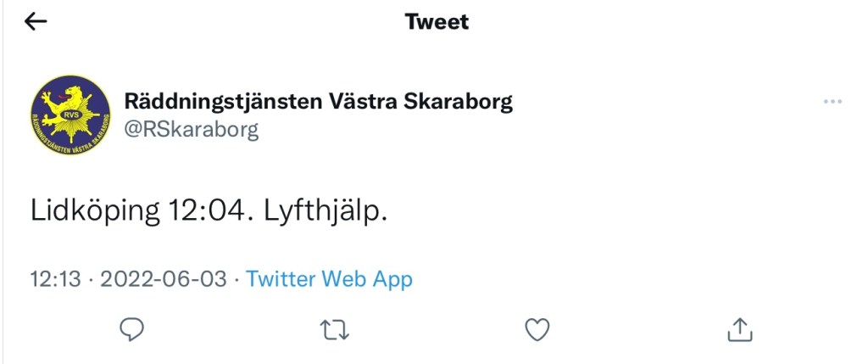Open the reply speech bubble icon
Image resolution: width=868 pixels, height=364 pixels.
tap(131, 329)
